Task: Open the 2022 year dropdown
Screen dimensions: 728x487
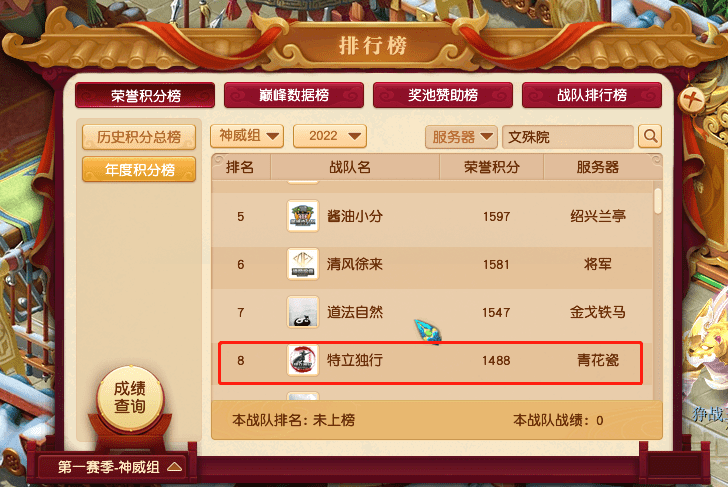Action: pos(330,136)
